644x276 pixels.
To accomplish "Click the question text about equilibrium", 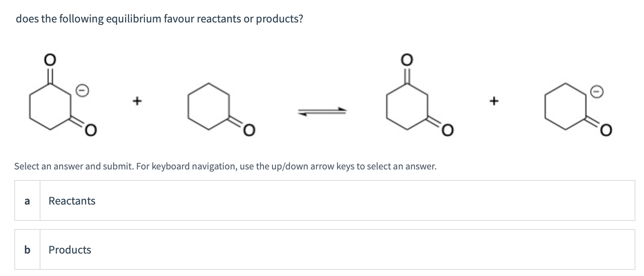I will tap(159, 19).
